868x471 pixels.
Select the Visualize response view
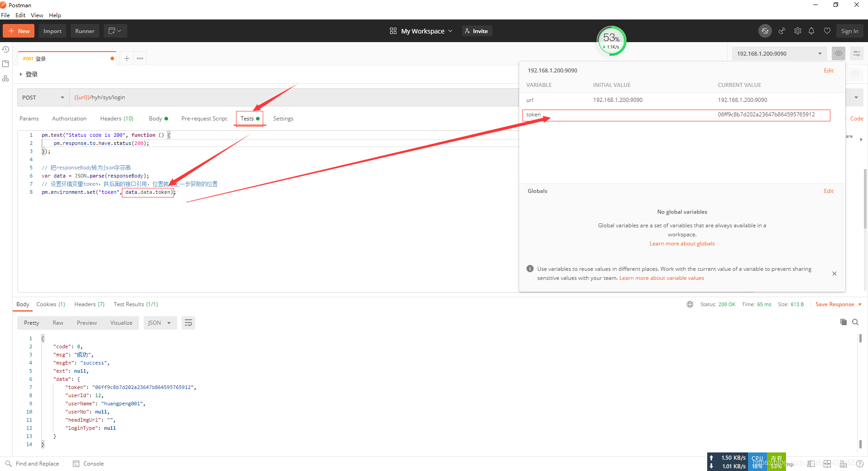click(121, 323)
